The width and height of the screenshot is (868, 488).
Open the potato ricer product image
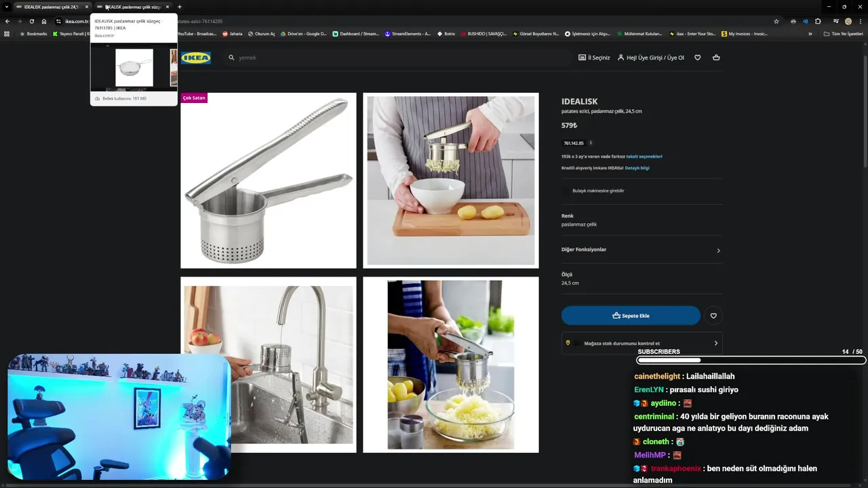[268, 180]
